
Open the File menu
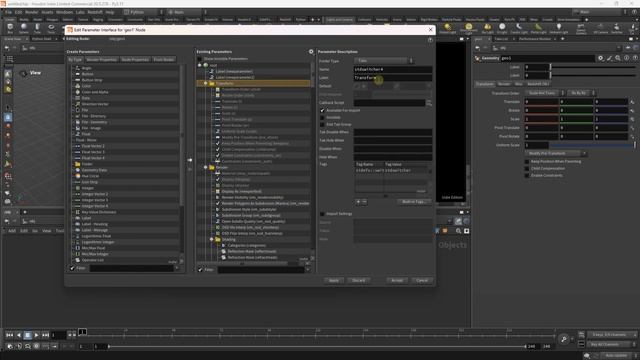point(8,12)
